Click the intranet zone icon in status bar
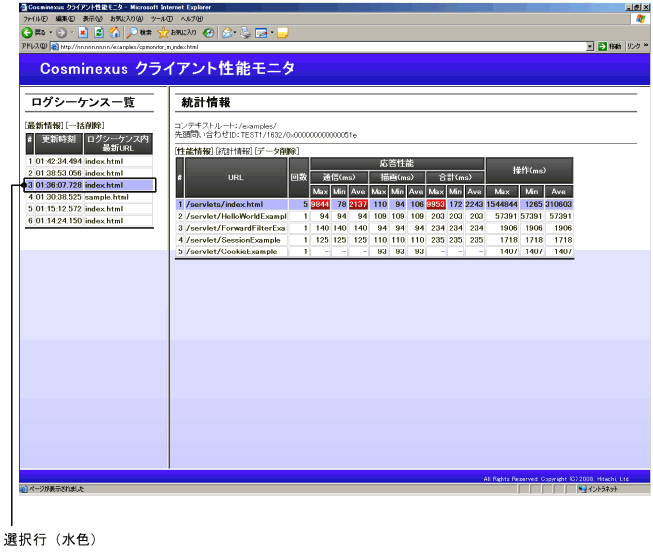653x553 pixels. click(582, 489)
